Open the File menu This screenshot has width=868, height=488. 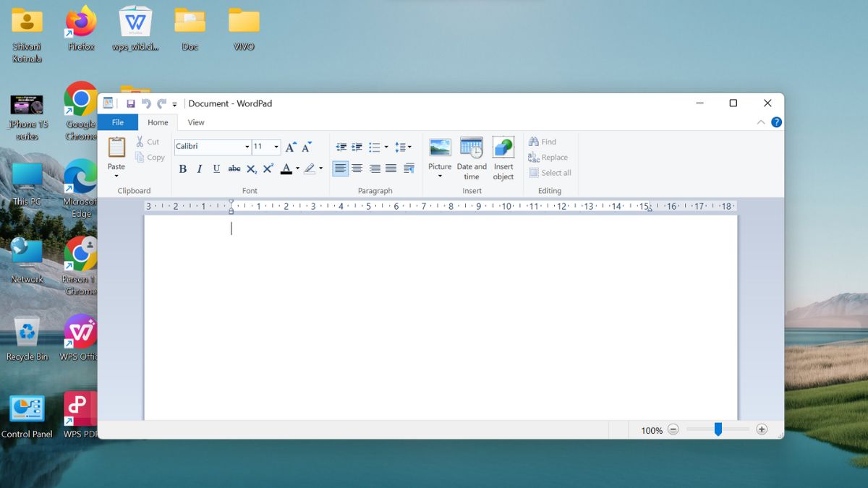[x=116, y=122]
